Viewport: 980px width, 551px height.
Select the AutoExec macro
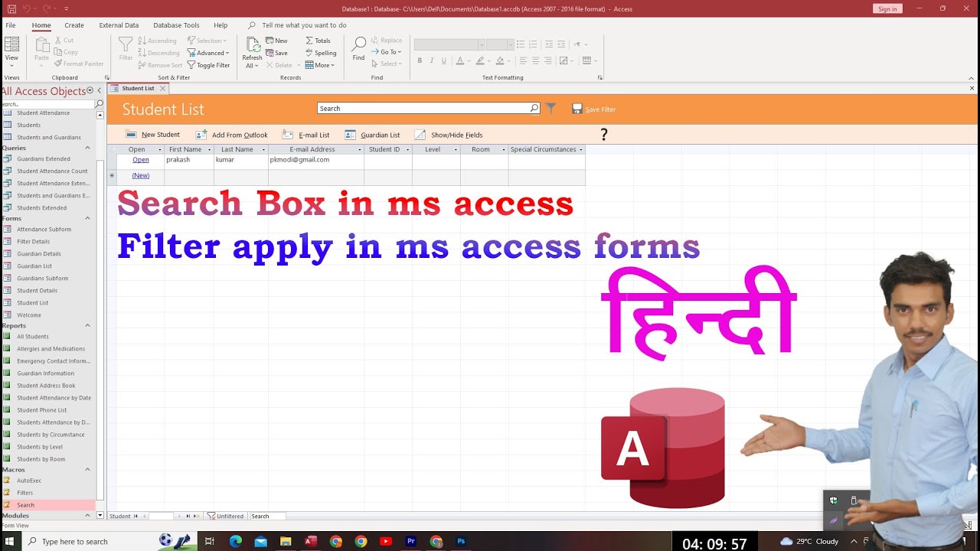pos(29,481)
